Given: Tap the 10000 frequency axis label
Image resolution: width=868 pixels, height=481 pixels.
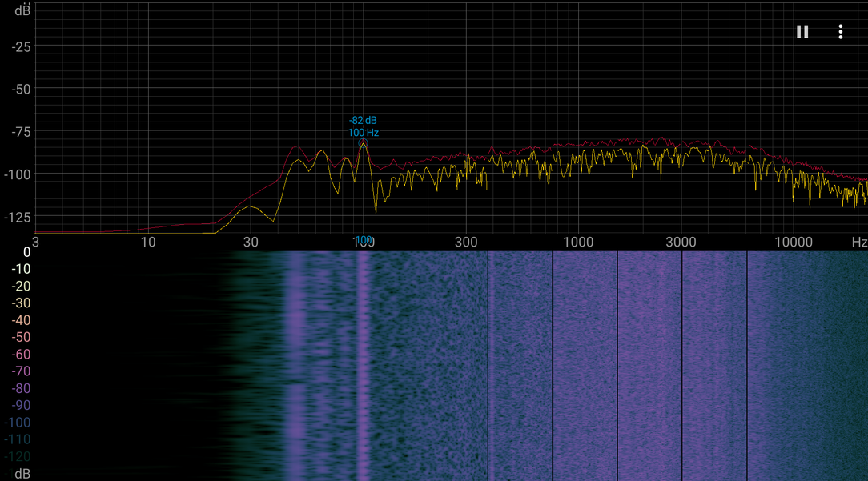Looking at the screenshot, I should (793, 242).
